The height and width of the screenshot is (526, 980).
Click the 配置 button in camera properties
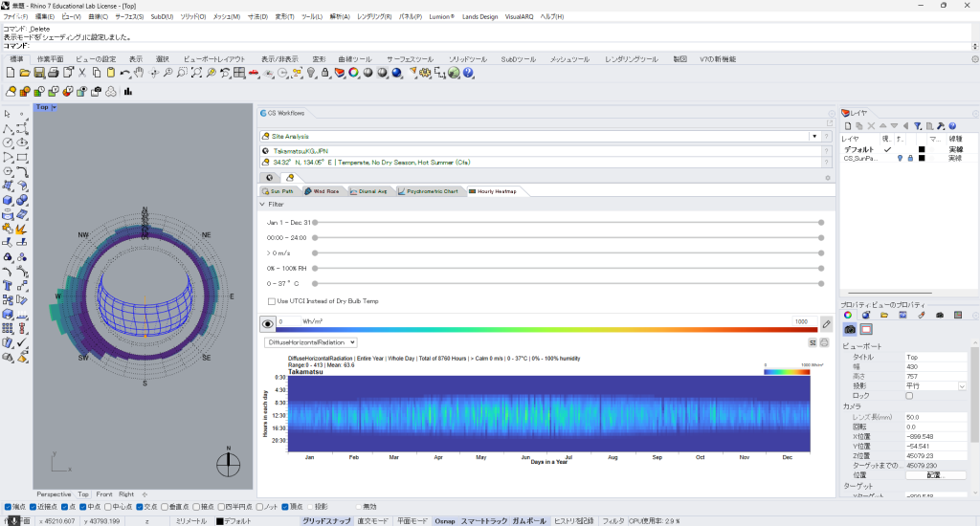pyautogui.click(x=934, y=474)
